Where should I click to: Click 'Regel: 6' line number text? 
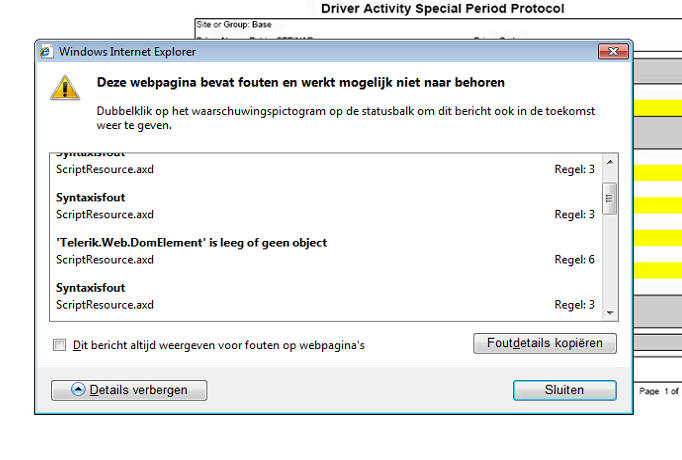click(574, 260)
